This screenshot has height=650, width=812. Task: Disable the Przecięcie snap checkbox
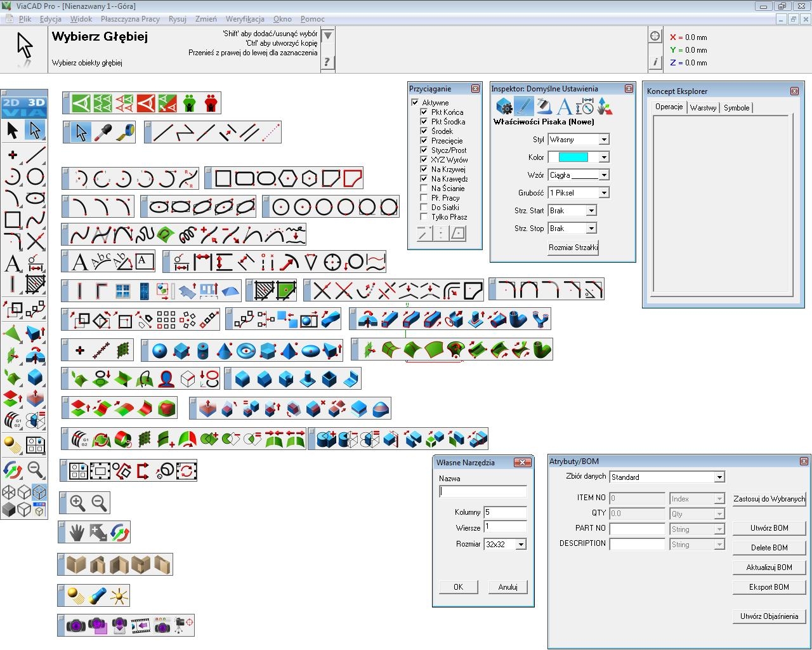424,141
